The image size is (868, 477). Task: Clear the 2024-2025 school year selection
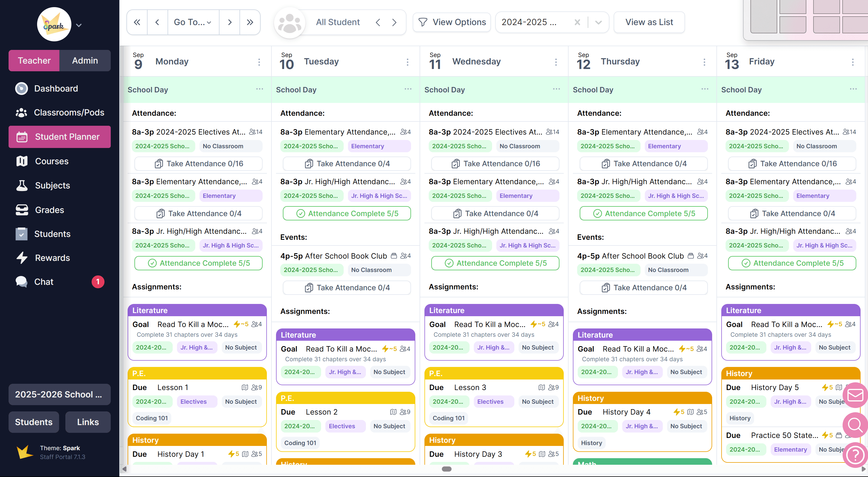[x=577, y=22]
